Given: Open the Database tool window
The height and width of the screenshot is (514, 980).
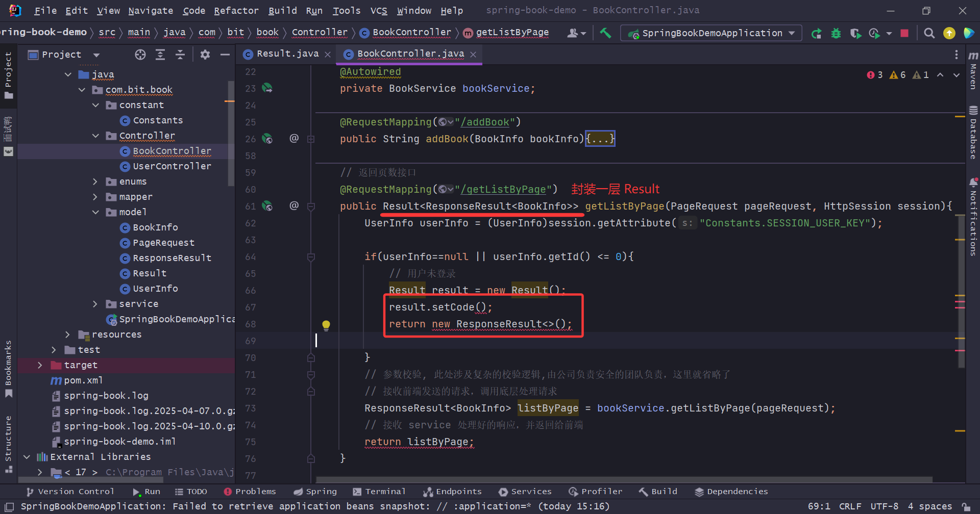Looking at the screenshot, I should [x=973, y=133].
